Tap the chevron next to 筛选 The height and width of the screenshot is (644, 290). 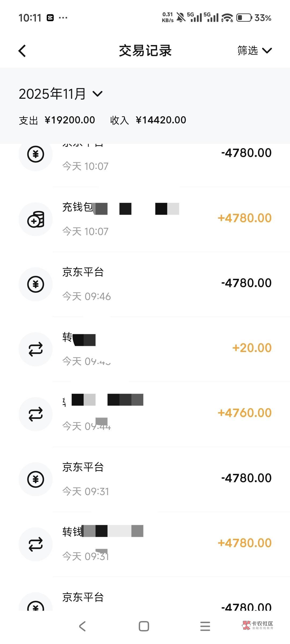point(267,50)
